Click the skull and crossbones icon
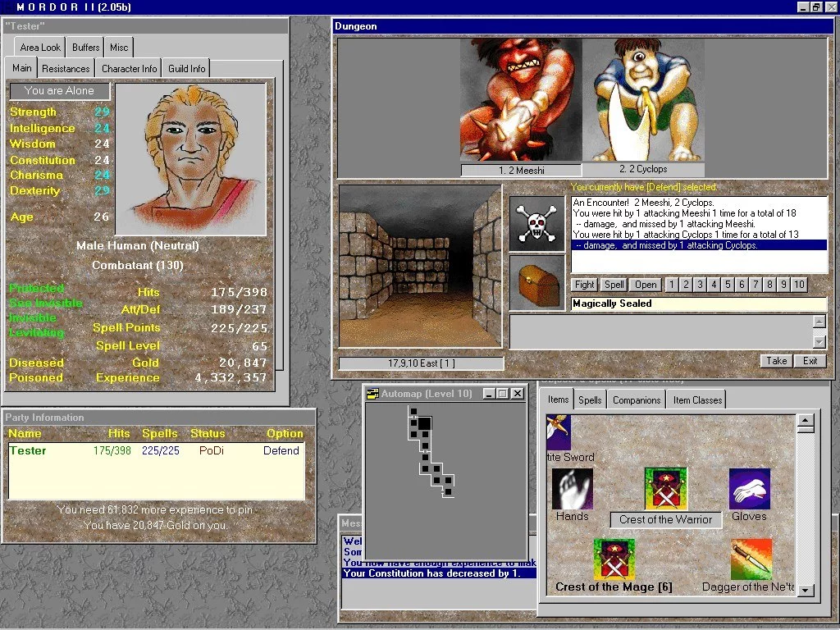The width and height of the screenshot is (840, 630). pyautogui.click(x=536, y=223)
